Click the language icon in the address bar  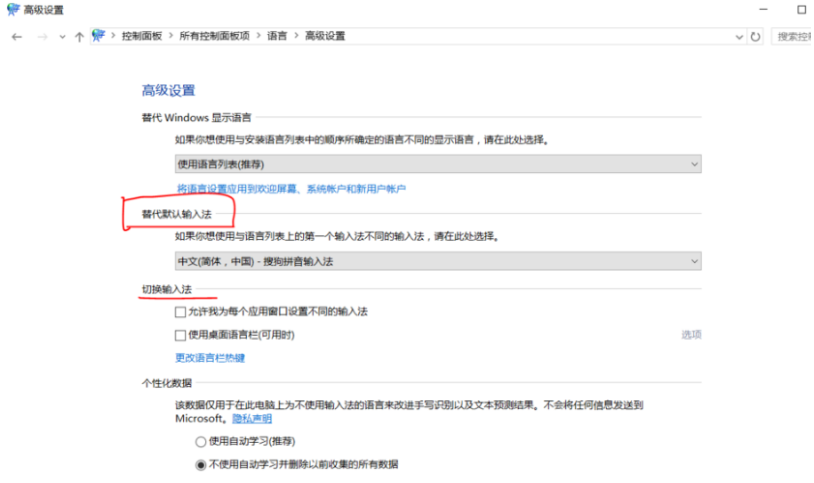(99, 36)
